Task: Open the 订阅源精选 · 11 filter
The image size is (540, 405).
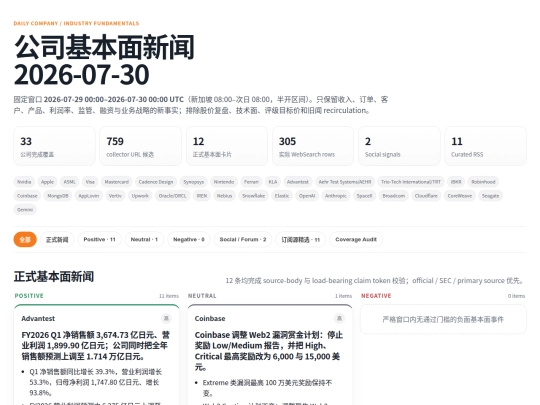Action: point(301,239)
